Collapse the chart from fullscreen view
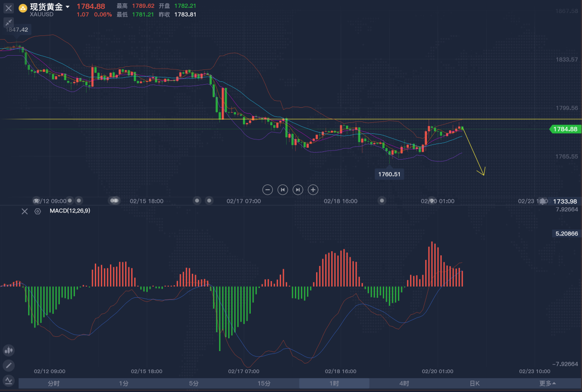 pos(9,23)
